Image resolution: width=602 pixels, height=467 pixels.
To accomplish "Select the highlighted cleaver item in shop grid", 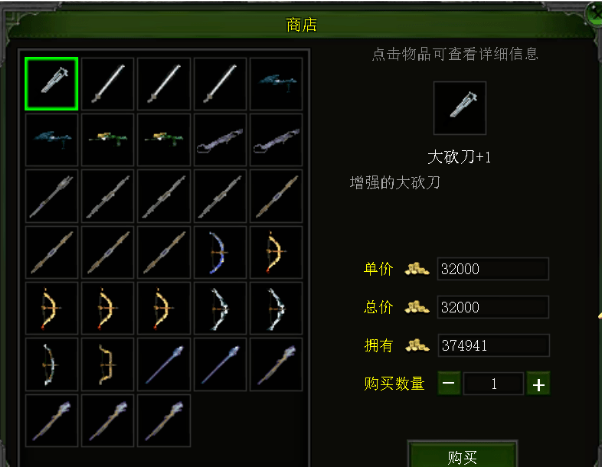I will (51, 84).
